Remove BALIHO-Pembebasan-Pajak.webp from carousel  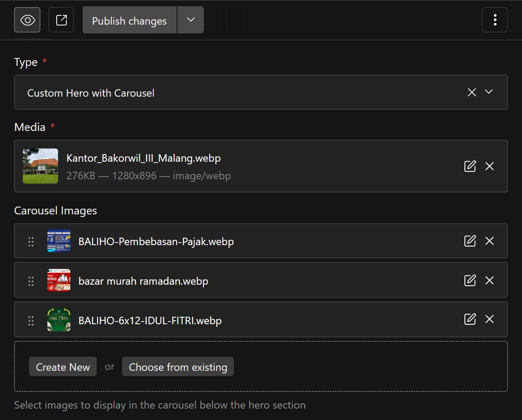pyautogui.click(x=489, y=241)
